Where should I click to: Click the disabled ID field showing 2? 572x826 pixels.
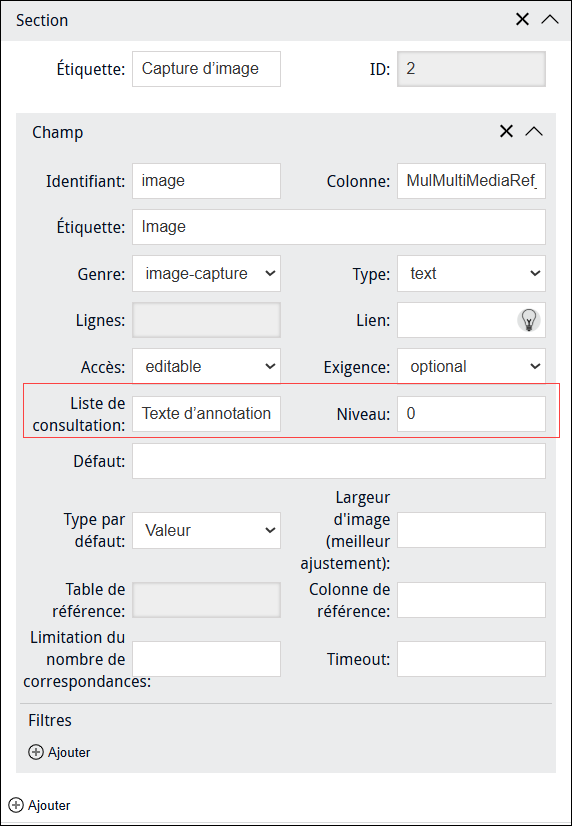coord(471,68)
